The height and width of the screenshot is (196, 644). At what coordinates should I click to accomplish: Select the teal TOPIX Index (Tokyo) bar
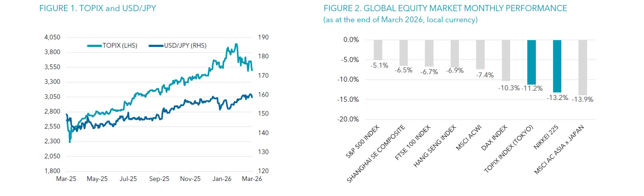[531, 62]
